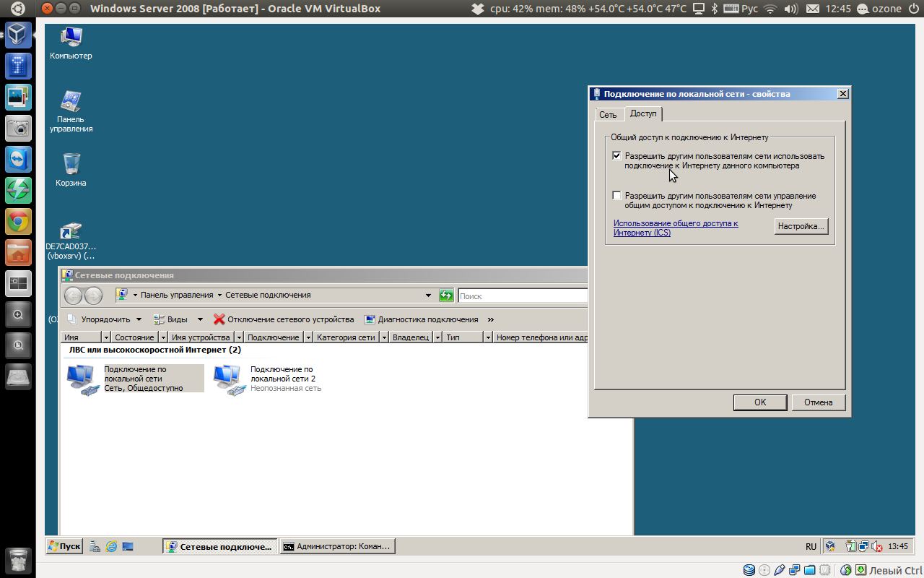Open the Имя устройства column dropdown
The width and height of the screenshot is (924, 578).
coord(237,337)
